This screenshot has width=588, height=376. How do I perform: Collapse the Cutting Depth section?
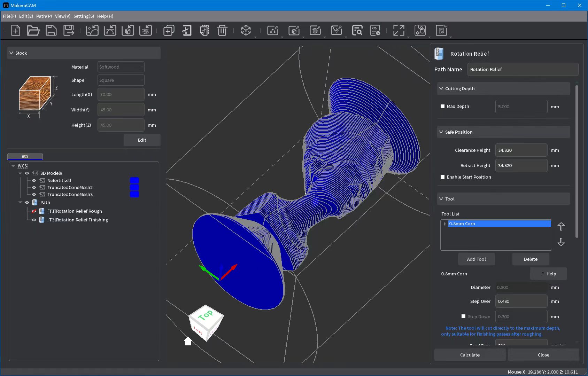pos(441,89)
